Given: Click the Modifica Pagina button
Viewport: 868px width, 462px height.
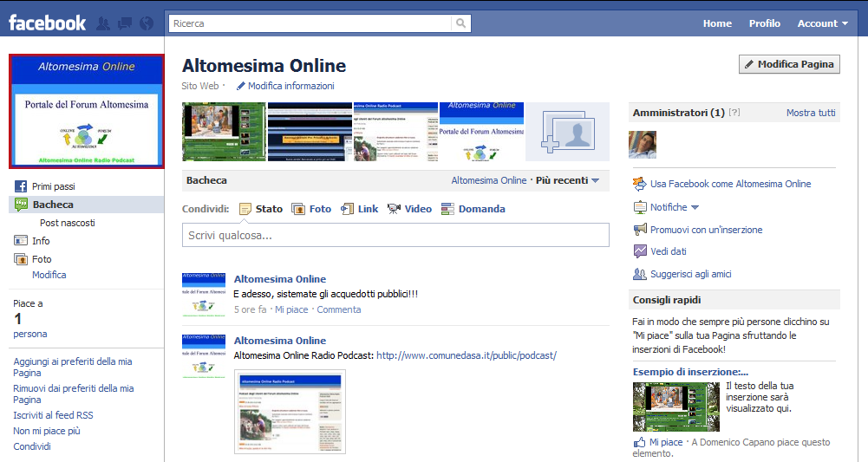Looking at the screenshot, I should pos(789,64).
